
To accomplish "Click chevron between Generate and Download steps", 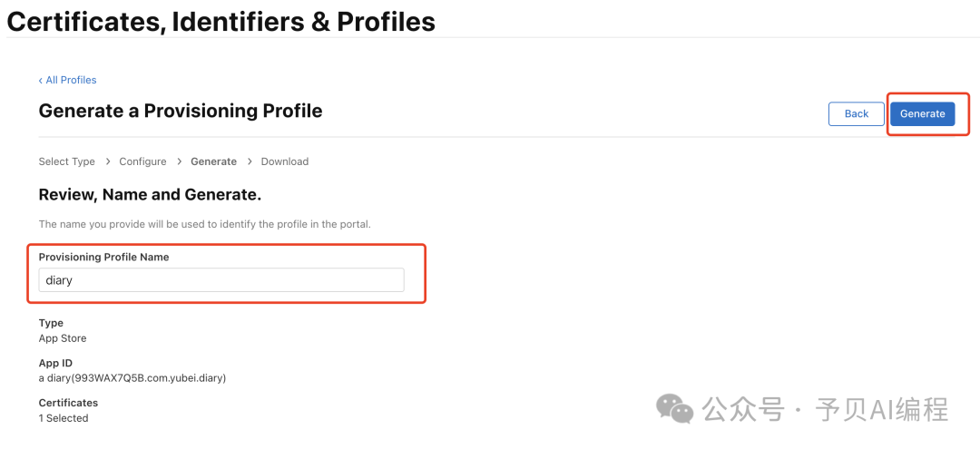I will tap(250, 161).
